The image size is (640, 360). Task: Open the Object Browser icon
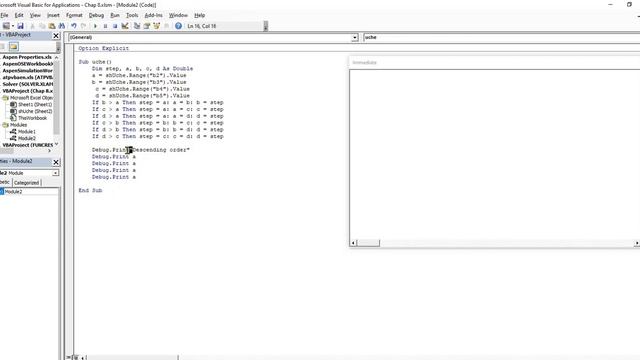(156, 26)
